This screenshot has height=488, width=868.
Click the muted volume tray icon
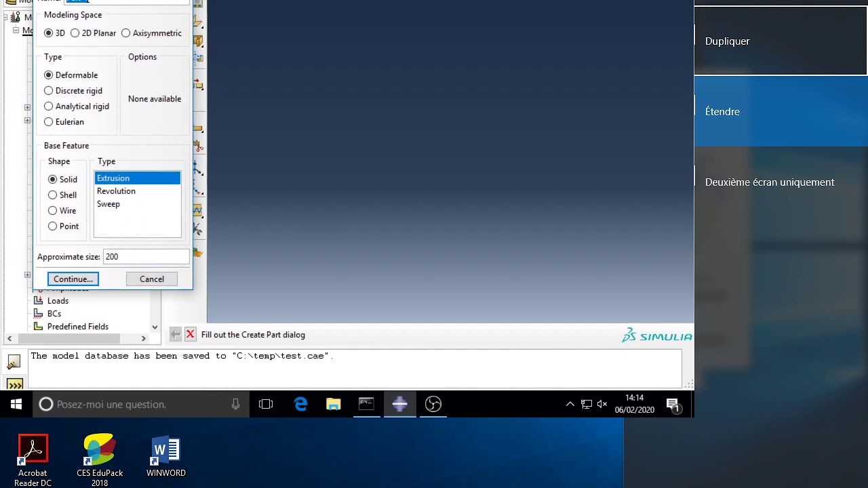point(602,405)
